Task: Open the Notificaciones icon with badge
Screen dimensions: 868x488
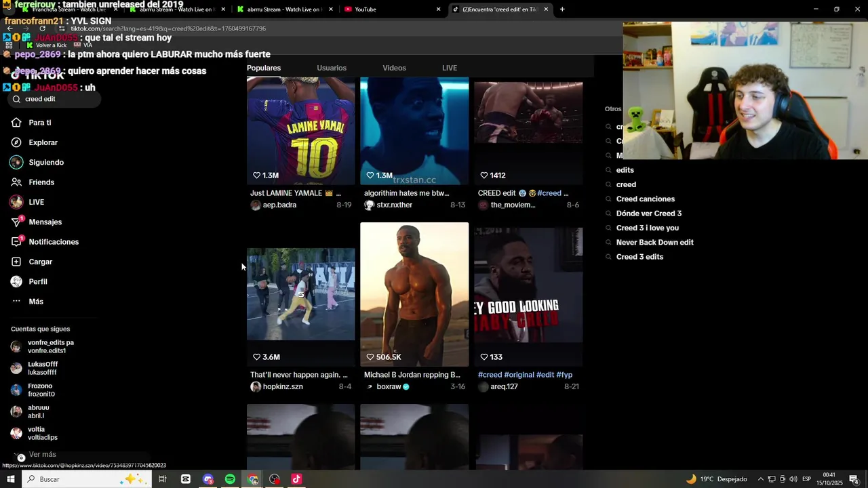Action: 17,242
